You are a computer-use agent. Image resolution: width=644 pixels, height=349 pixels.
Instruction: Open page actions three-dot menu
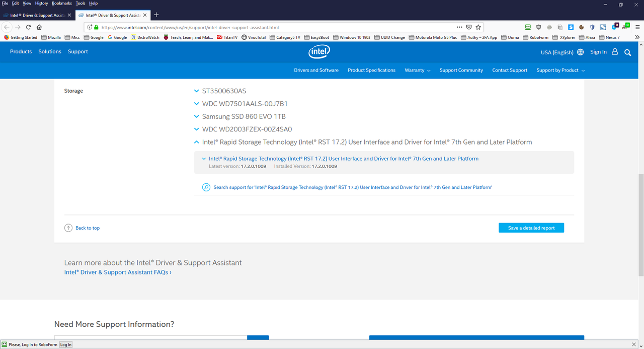(x=459, y=27)
